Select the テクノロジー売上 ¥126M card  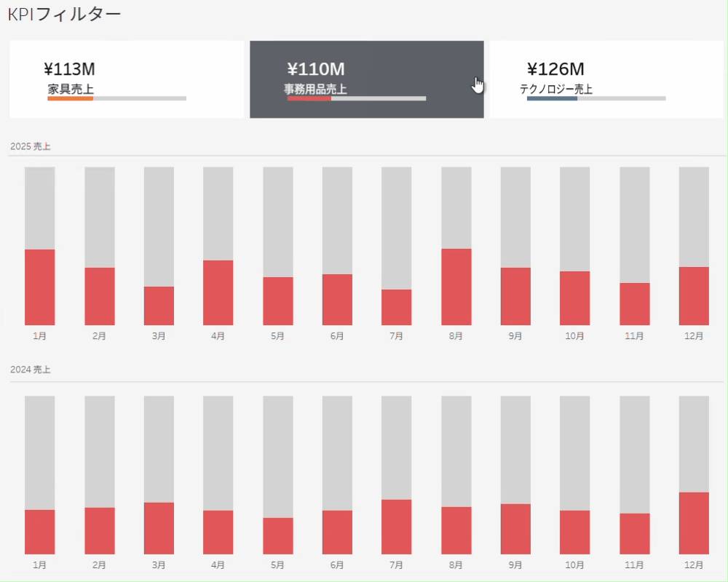pos(606,79)
